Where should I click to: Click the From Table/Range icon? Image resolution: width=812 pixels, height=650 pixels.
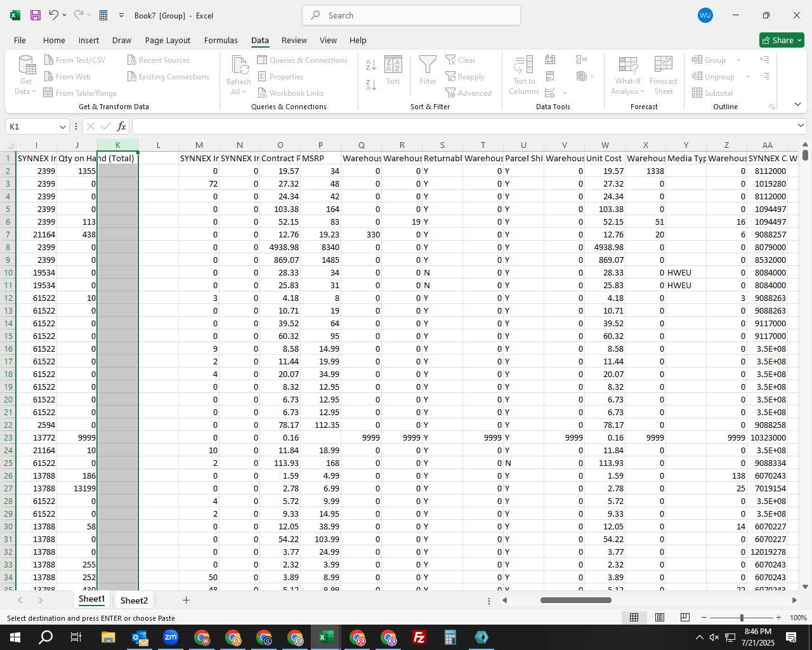point(48,93)
